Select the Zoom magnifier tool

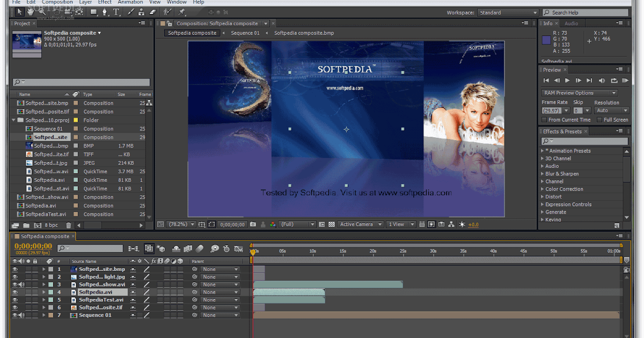[x=42, y=12]
